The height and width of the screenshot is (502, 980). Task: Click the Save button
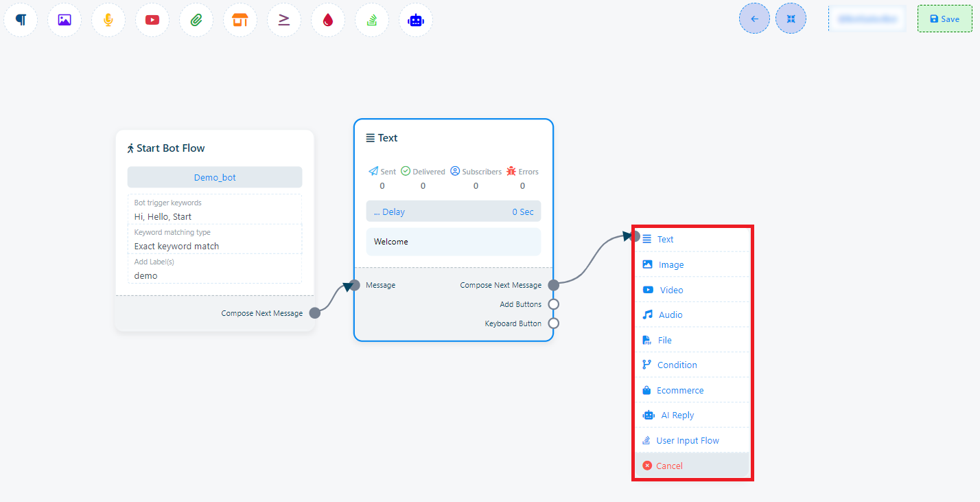(944, 19)
